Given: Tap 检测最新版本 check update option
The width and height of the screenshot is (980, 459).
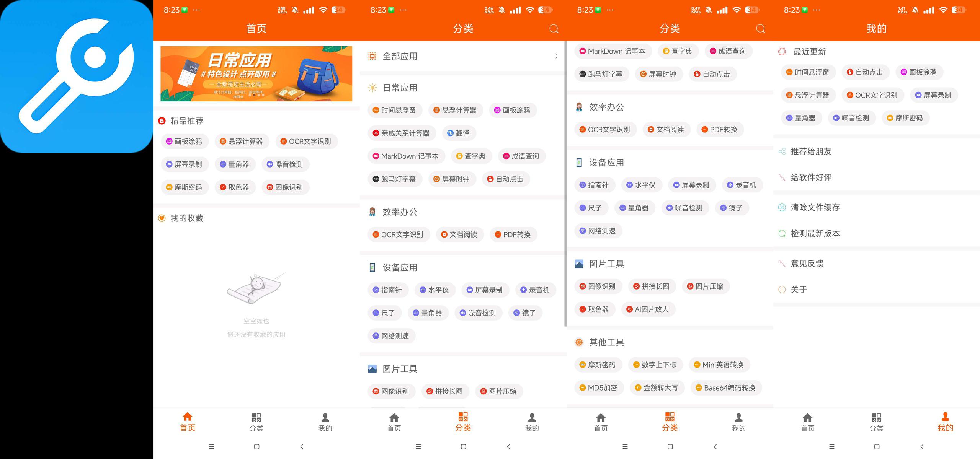Looking at the screenshot, I should [x=815, y=233].
